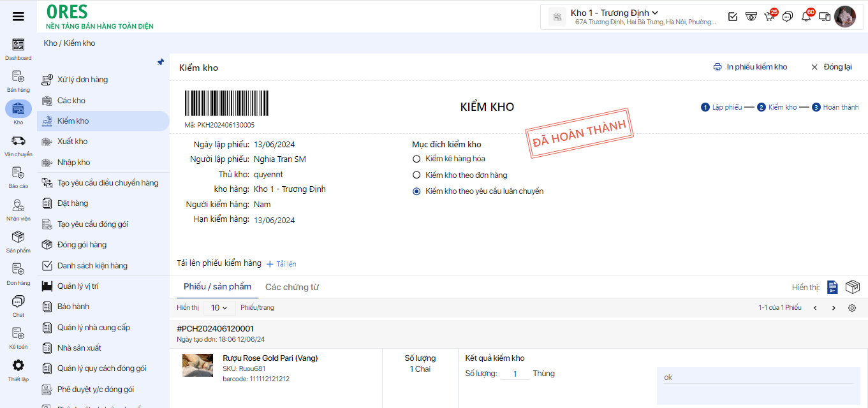
Task: Select "Kiểm kê hàng hóa" radio option
Action: click(x=416, y=159)
